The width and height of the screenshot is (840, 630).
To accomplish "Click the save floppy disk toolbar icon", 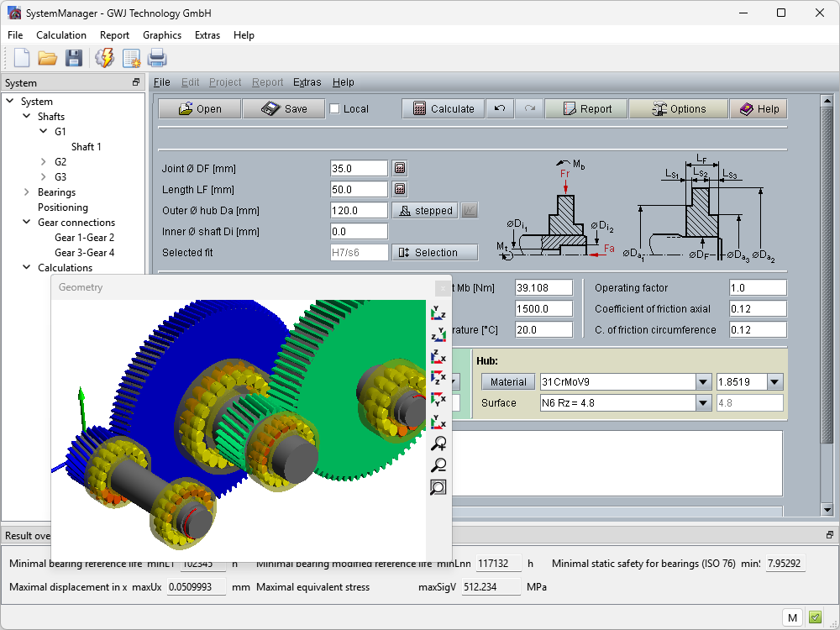I will click(x=74, y=58).
